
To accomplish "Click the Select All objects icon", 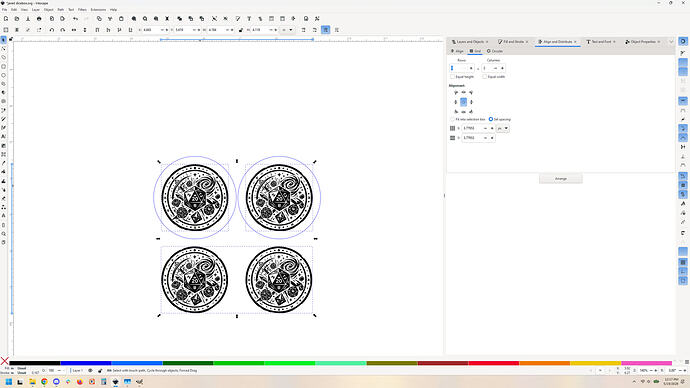I will tap(6, 30).
